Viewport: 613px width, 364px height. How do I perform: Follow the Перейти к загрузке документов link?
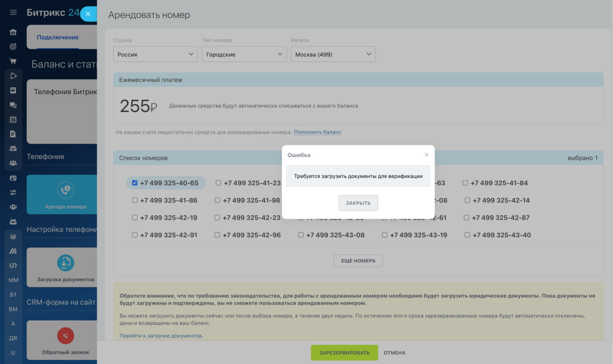[161, 336]
